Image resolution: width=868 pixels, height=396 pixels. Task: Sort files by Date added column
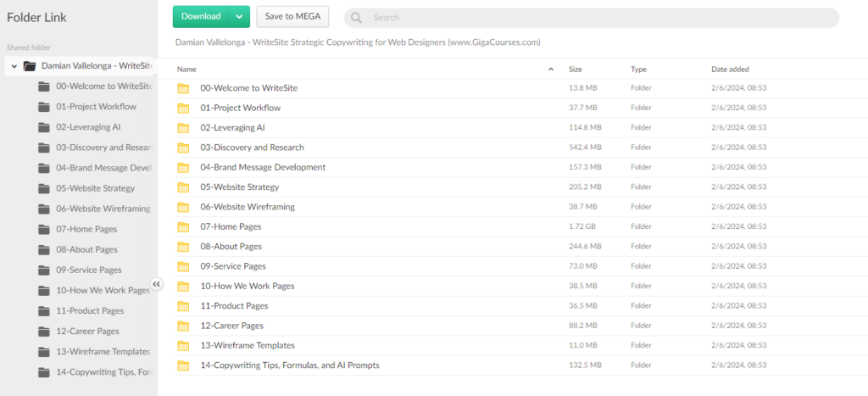coord(730,69)
